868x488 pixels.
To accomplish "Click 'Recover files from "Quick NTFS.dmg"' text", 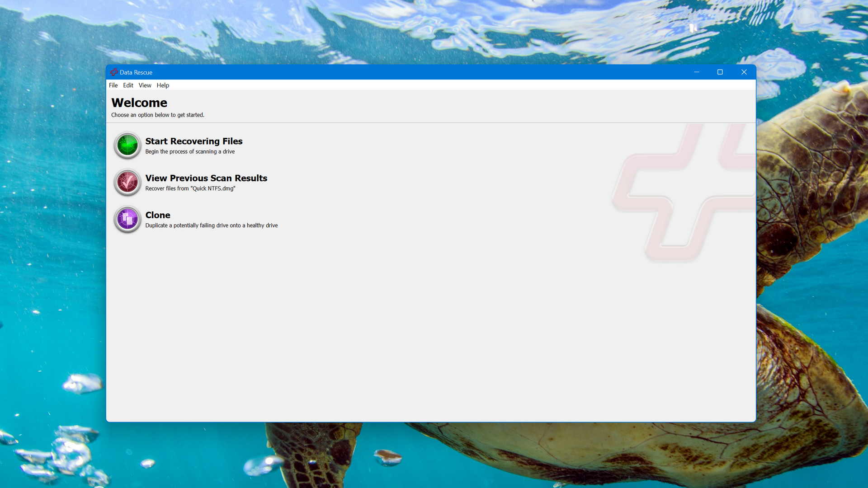I will 190,189.
